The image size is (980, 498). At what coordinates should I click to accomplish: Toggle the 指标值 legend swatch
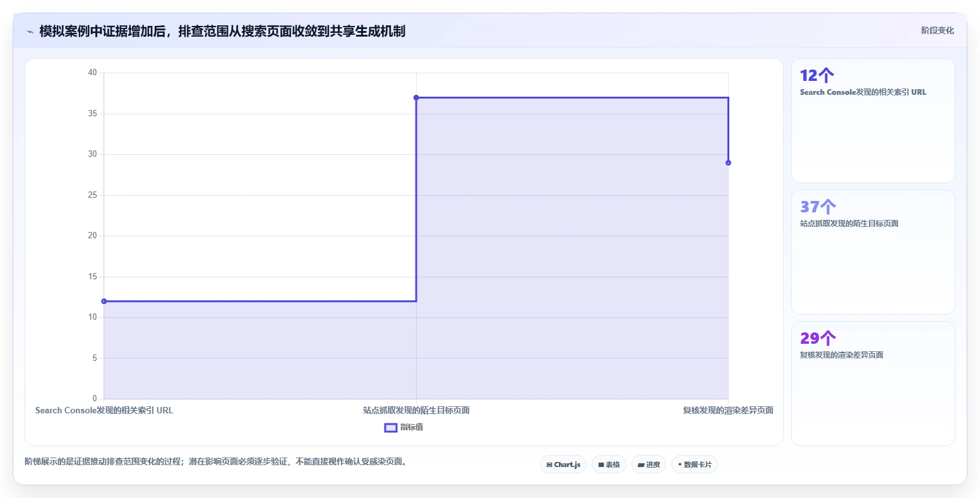390,428
